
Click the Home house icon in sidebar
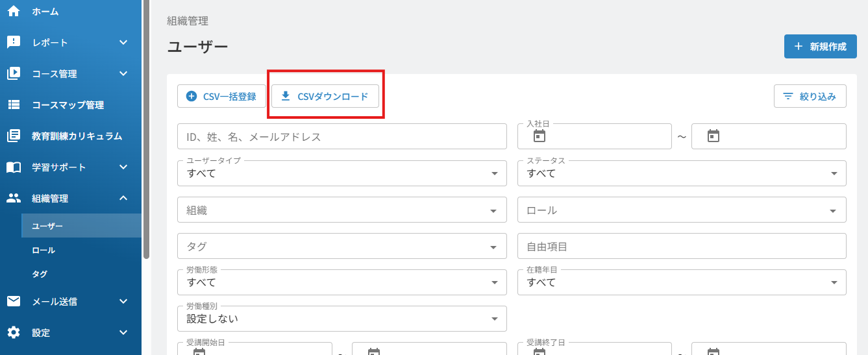[x=14, y=11]
